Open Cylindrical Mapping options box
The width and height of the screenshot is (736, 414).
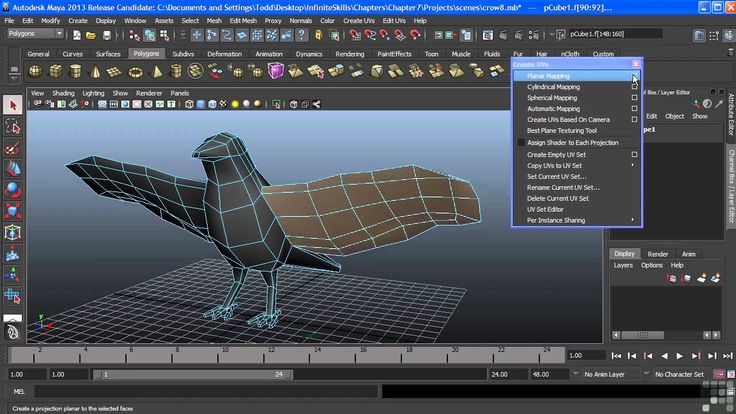634,87
